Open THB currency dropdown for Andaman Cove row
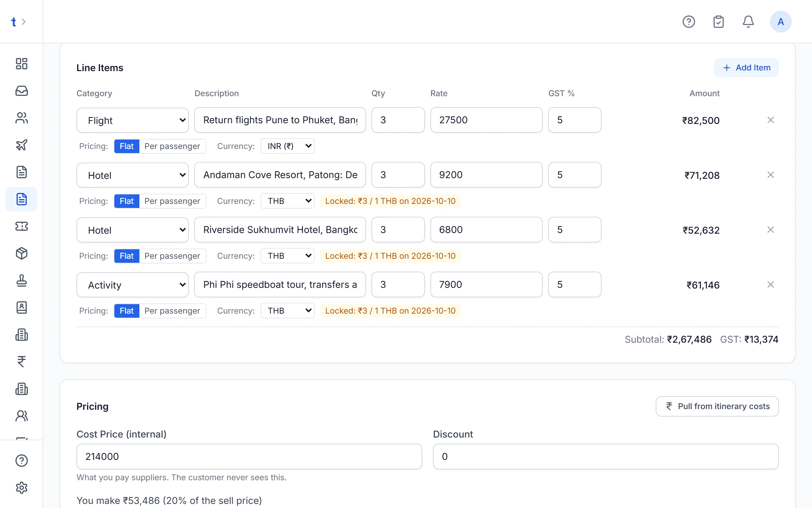The width and height of the screenshot is (812, 508). point(288,201)
